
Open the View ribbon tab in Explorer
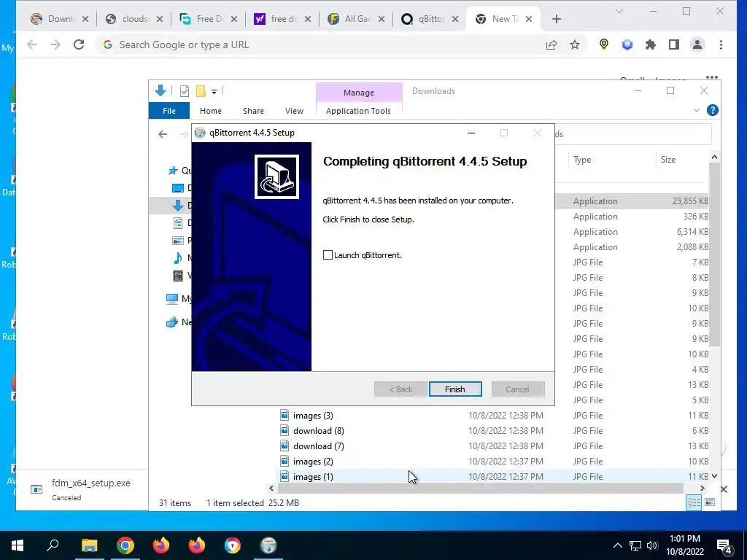pos(295,111)
